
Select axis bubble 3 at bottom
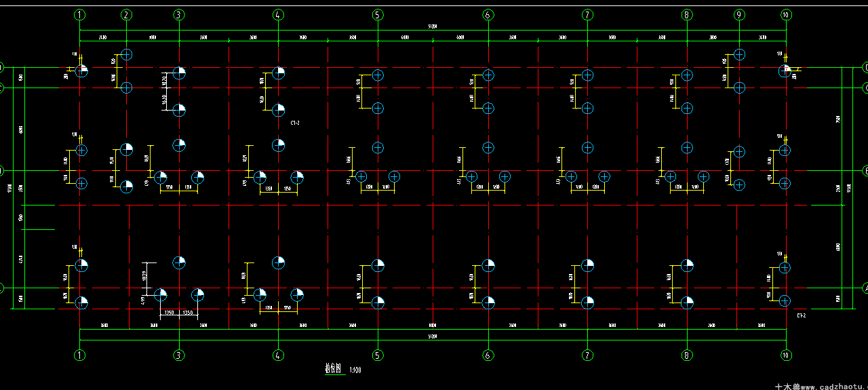pos(179,355)
